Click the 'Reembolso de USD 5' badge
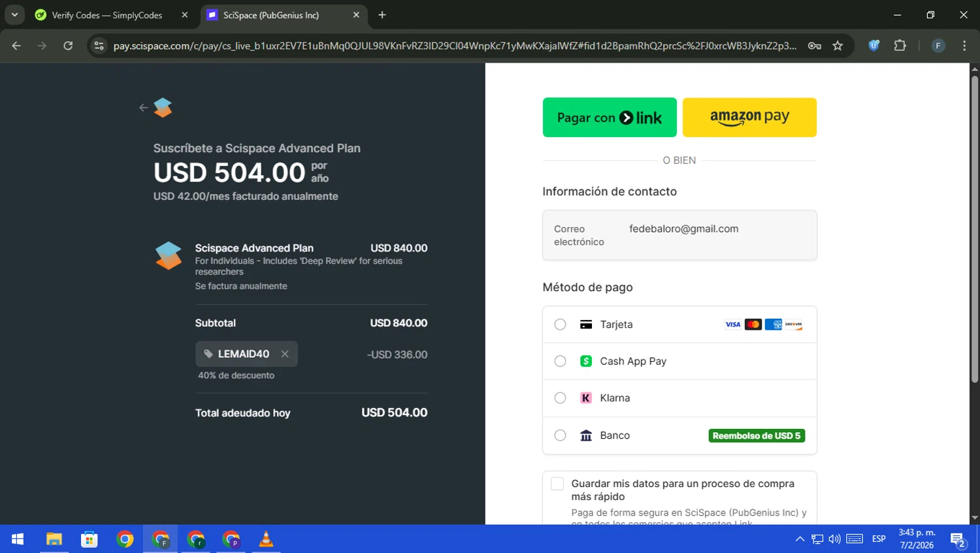This screenshot has width=980, height=553. [x=757, y=435]
